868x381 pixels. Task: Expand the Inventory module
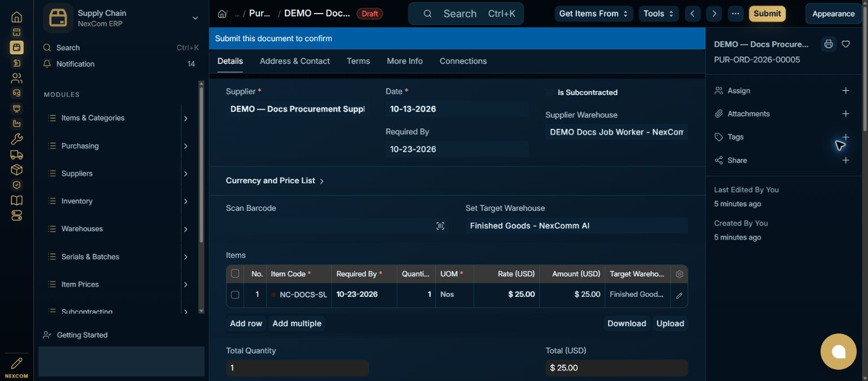[185, 201]
